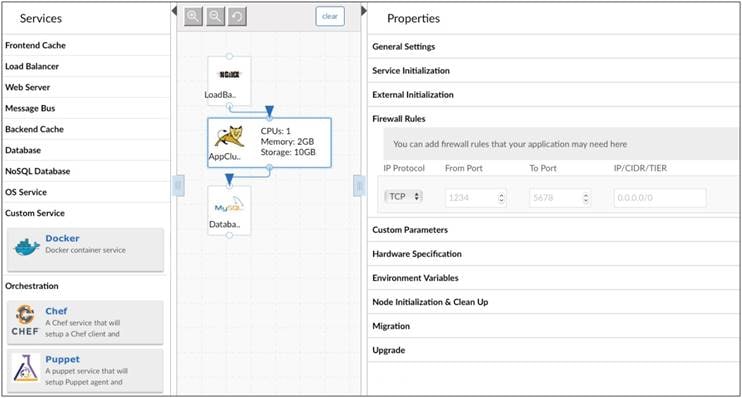Click the LoadBalancer node's top connector port
Screen dimensions: 742x398
[x=229, y=56]
